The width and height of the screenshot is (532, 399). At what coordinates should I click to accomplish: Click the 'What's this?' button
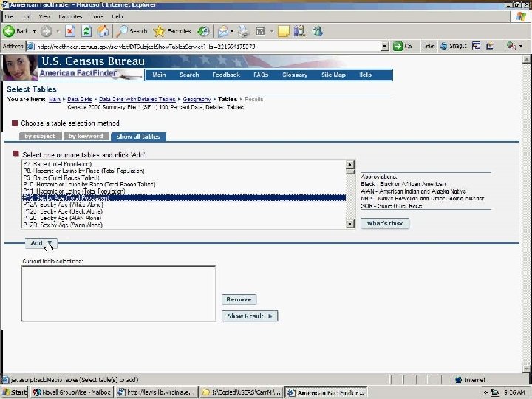coord(385,223)
